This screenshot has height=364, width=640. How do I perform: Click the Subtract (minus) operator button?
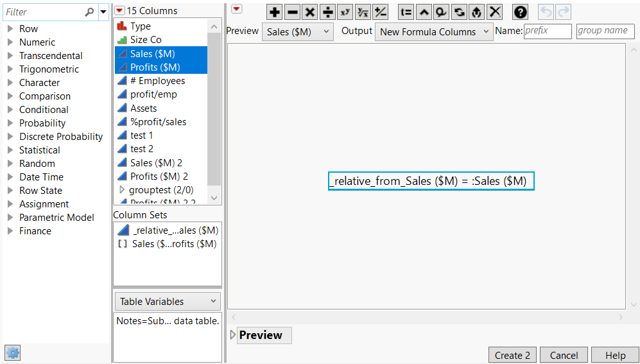coord(292,12)
